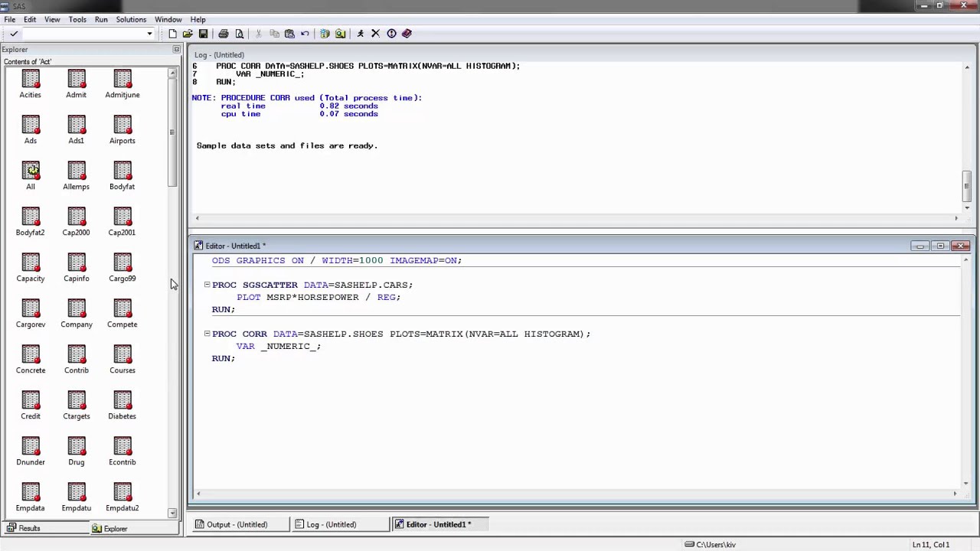This screenshot has width=980, height=551.
Task: Save the program with floppy icon
Action: (x=203, y=34)
